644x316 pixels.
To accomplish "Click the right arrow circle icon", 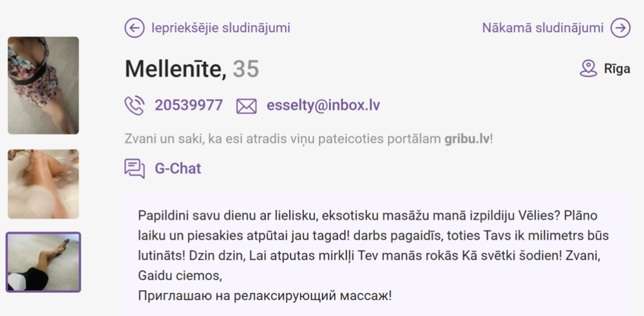I will tap(620, 28).
